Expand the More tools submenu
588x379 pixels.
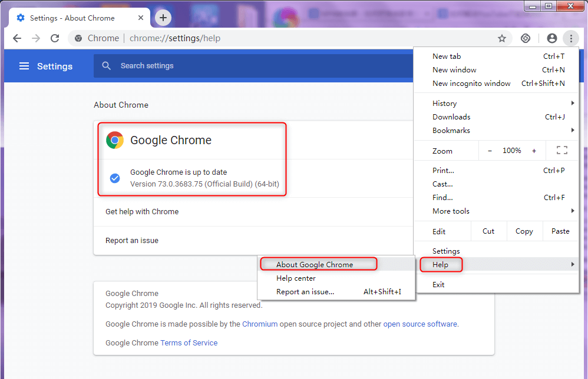click(x=497, y=211)
